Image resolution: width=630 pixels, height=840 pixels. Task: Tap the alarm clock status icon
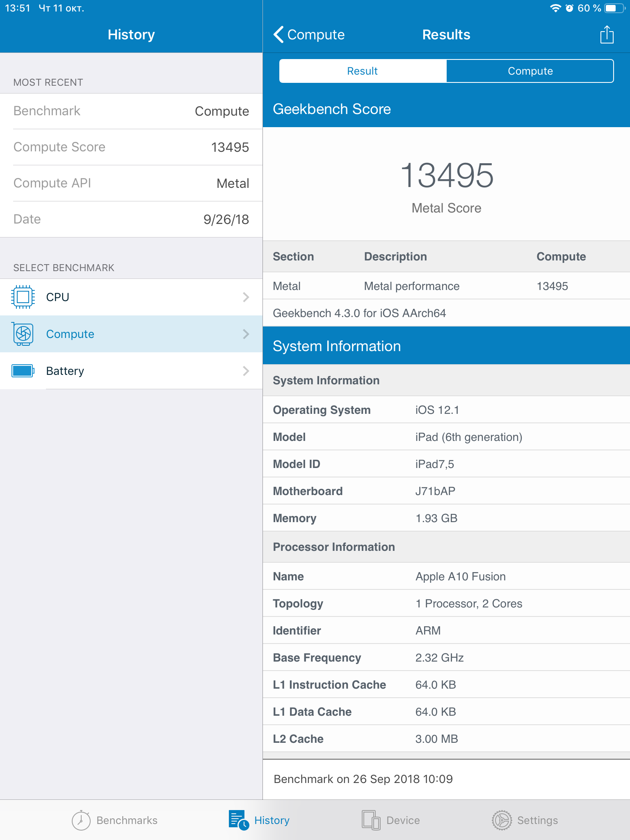[569, 8]
